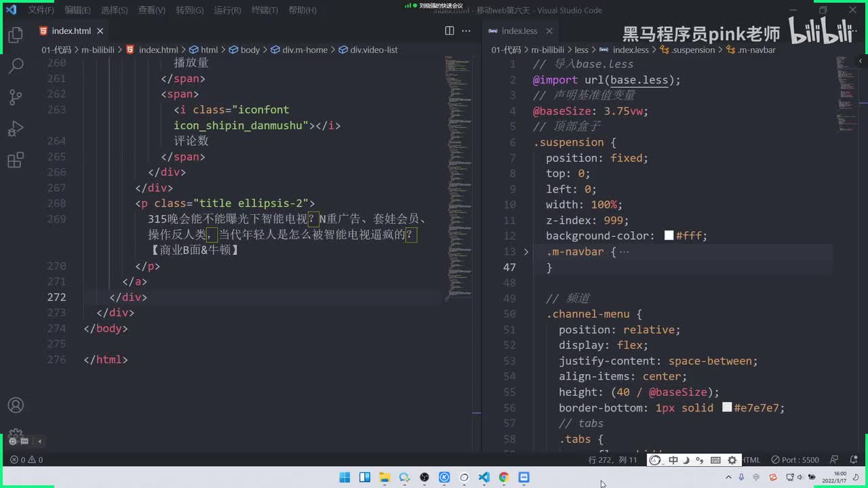Click the IME toolbar settings gear
This screenshot has height=488, width=868.
pos(732,460)
